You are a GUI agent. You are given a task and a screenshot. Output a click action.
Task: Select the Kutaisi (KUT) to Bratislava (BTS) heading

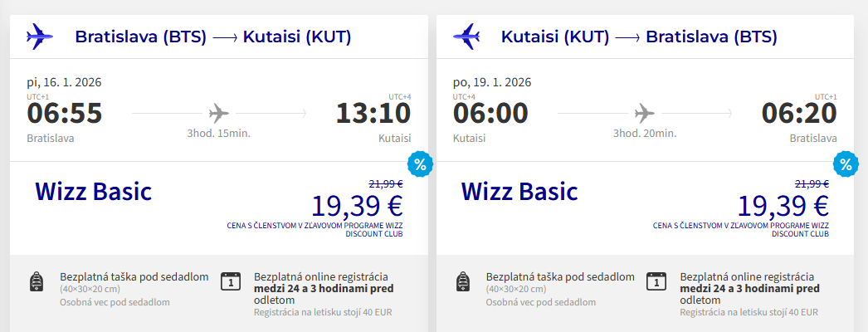639,37
